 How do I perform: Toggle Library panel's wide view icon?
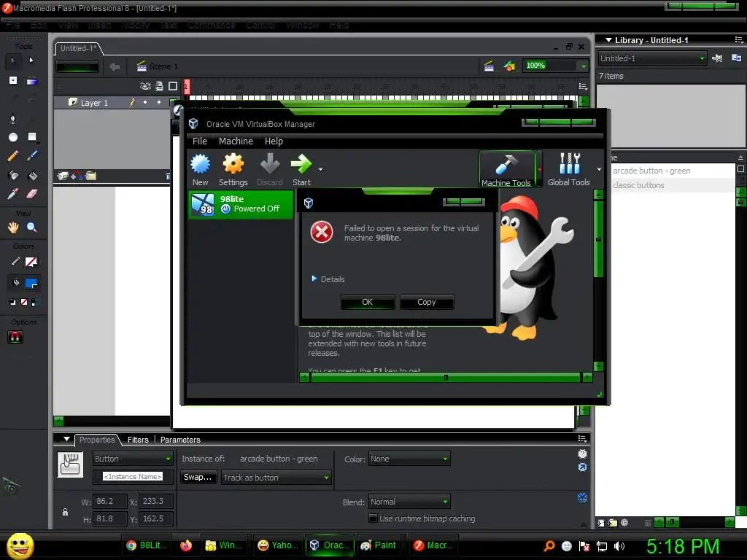(x=741, y=169)
